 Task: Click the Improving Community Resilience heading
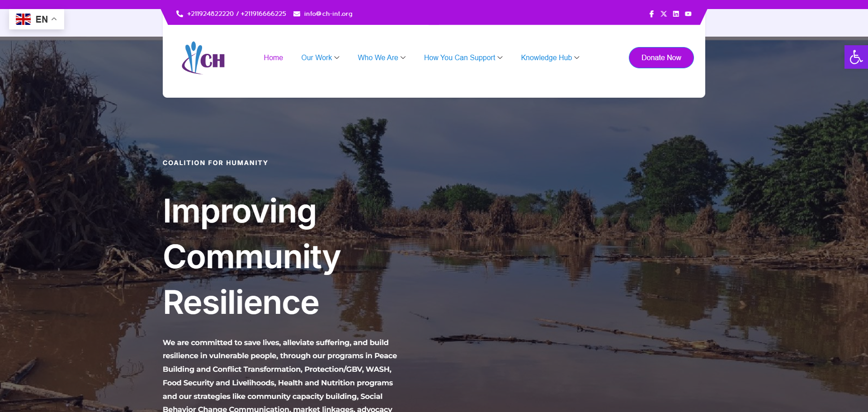(252, 256)
